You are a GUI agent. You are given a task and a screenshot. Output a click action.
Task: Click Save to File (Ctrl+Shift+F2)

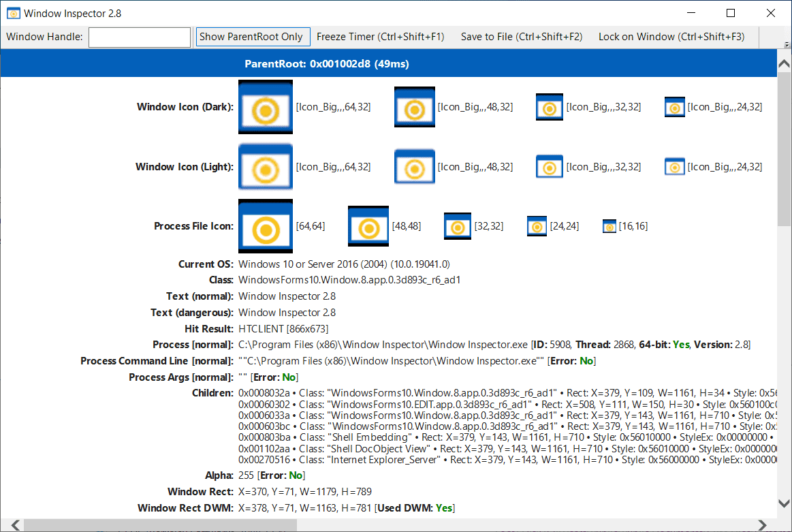[521, 37]
